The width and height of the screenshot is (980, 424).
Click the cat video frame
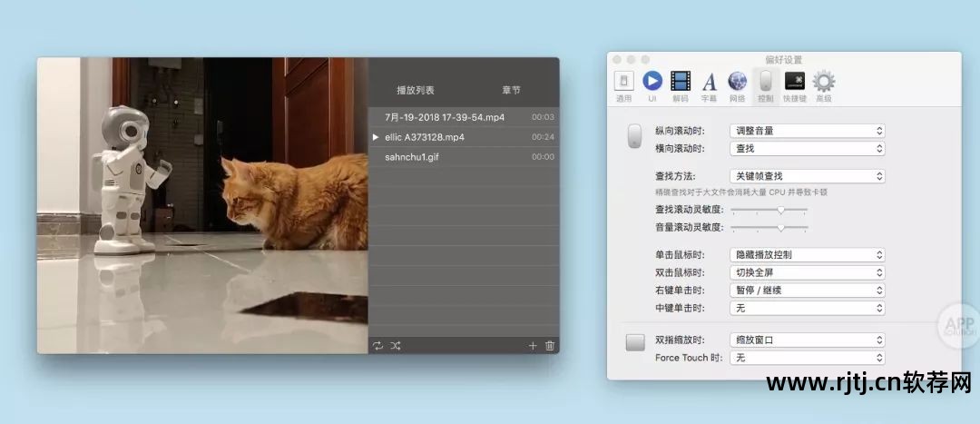tap(202, 205)
